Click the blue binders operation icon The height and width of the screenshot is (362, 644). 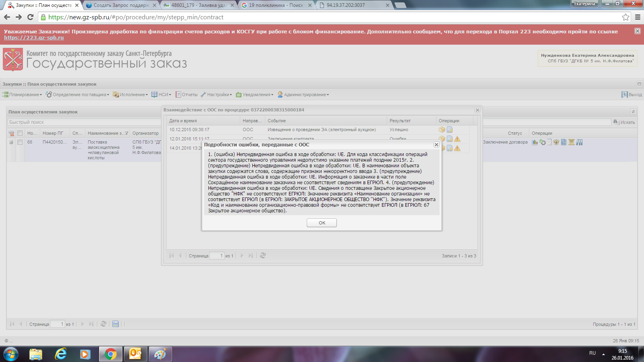click(x=579, y=142)
